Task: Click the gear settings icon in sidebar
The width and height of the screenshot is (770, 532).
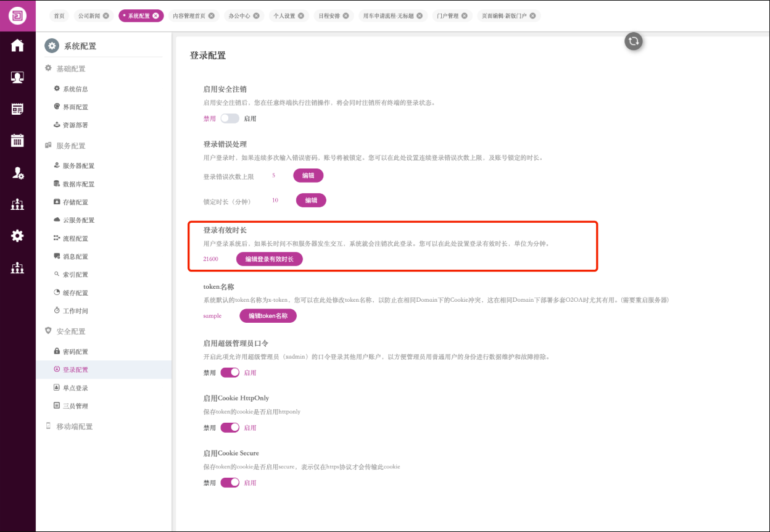Action: pyautogui.click(x=17, y=235)
